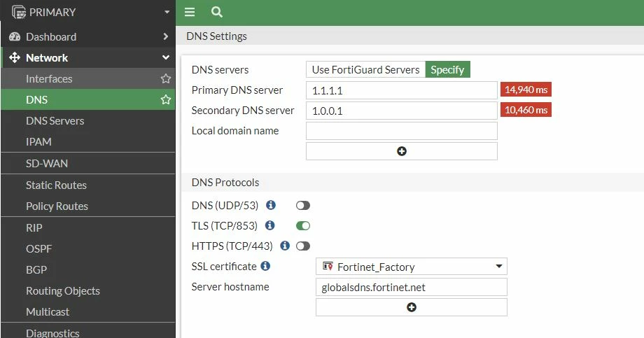Screen dimensions: 644x338
Task: Click the Local domain name field
Action: (x=402, y=131)
